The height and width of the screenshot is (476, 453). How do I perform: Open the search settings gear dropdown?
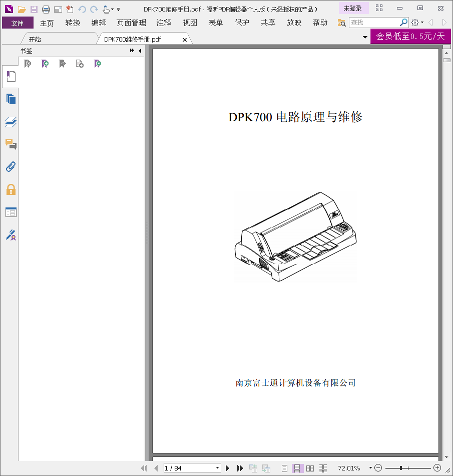pyautogui.click(x=417, y=23)
